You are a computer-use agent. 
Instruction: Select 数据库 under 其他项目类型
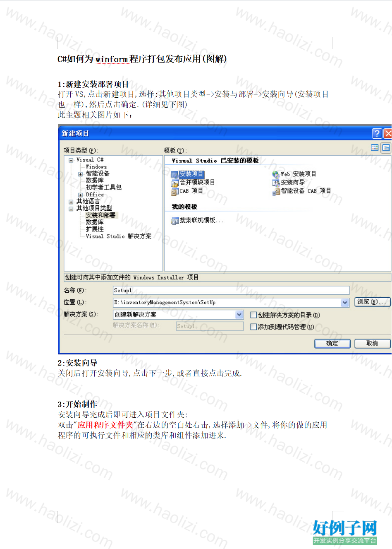click(95, 222)
